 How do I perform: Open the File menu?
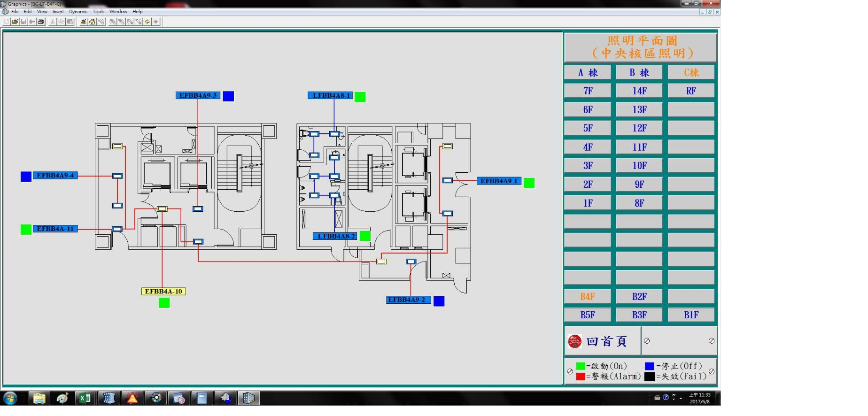tap(15, 12)
